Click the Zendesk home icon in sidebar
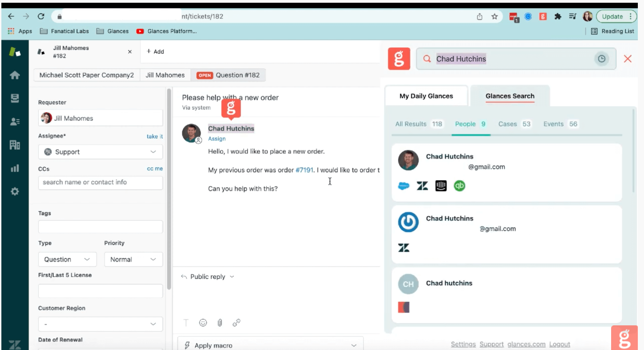The image size is (644, 350). tap(14, 75)
